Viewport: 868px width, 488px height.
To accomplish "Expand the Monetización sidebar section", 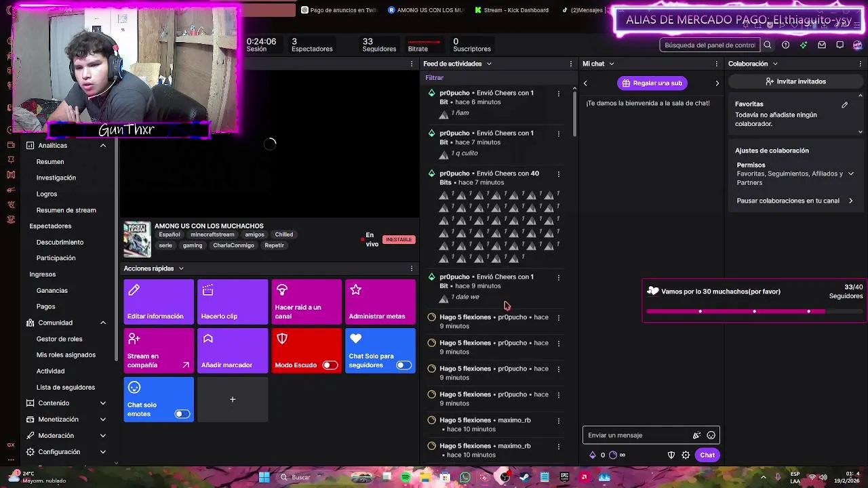I will pos(103,420).
